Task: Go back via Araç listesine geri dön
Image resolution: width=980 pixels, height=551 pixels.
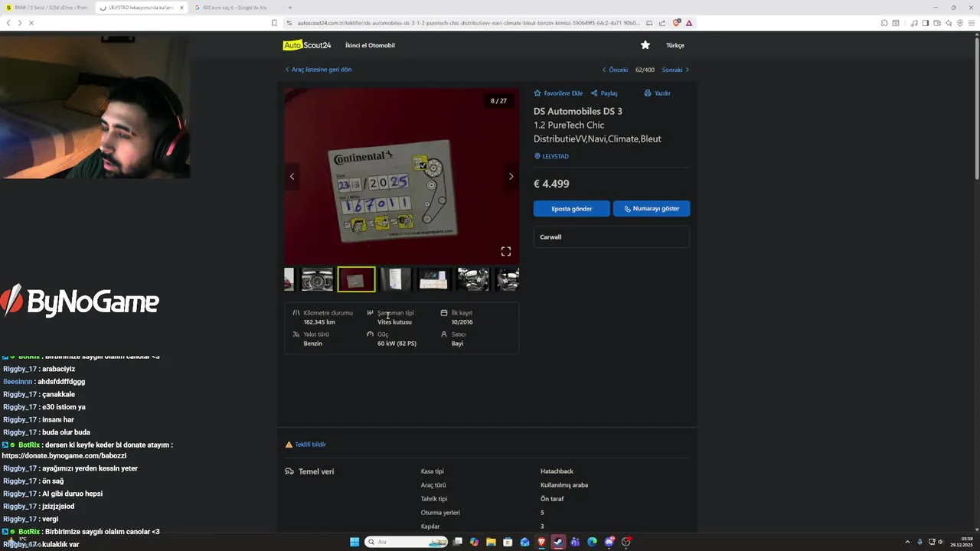Action: tap(318, 70)
